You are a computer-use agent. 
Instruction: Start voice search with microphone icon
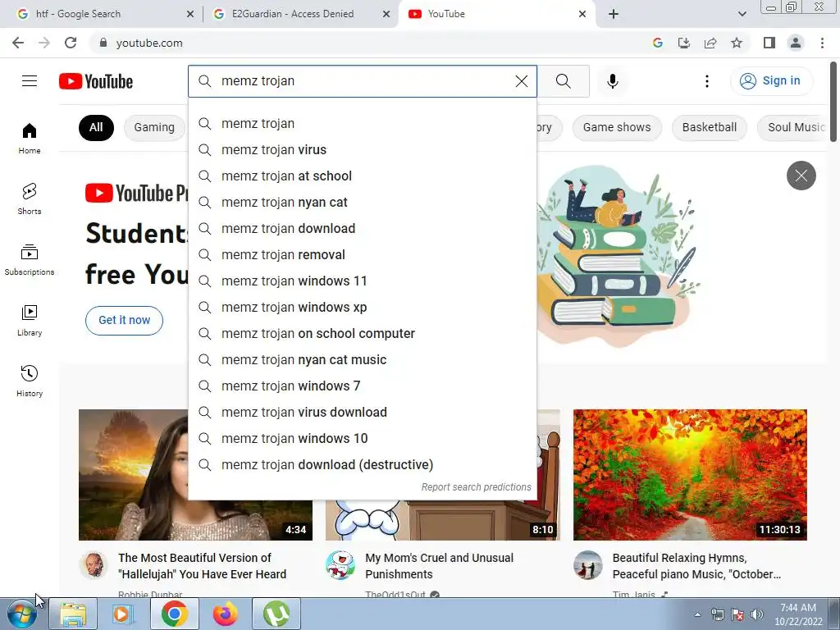pos(612,81)
